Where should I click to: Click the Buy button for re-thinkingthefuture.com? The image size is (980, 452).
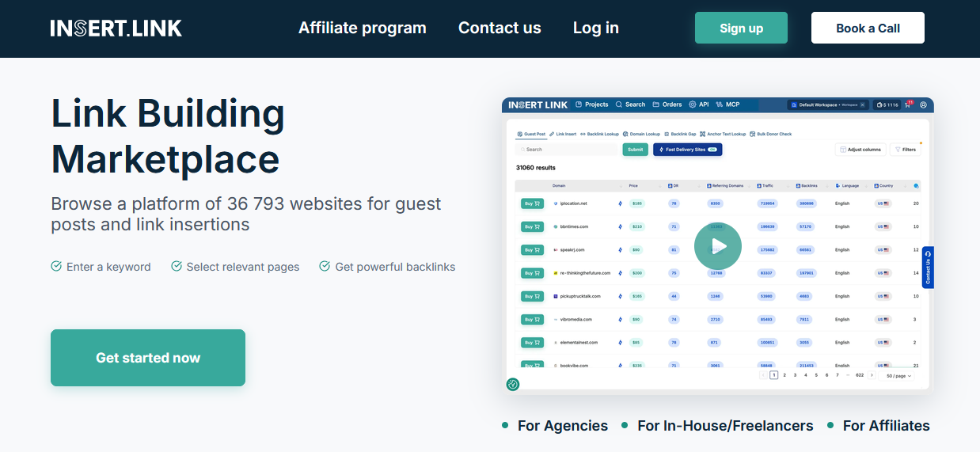[x=532, y=273]
